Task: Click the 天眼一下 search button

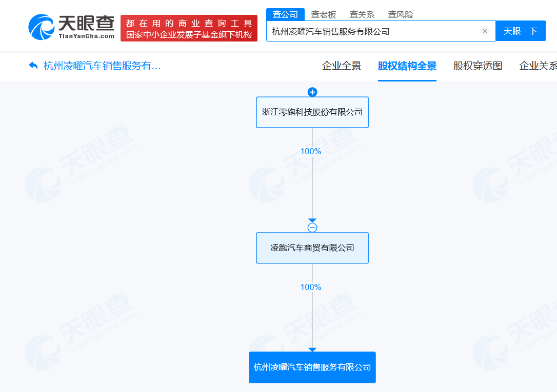Action: click(521, 31)
